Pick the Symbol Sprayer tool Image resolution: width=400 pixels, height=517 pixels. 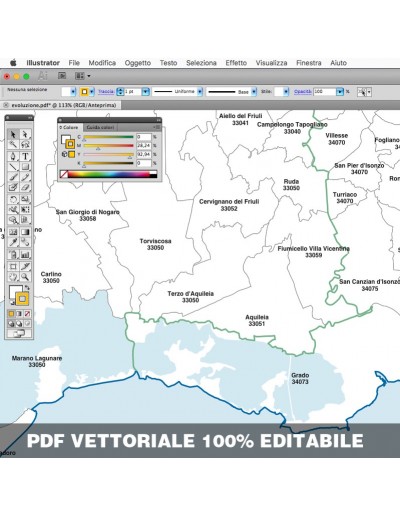[13, 255]
